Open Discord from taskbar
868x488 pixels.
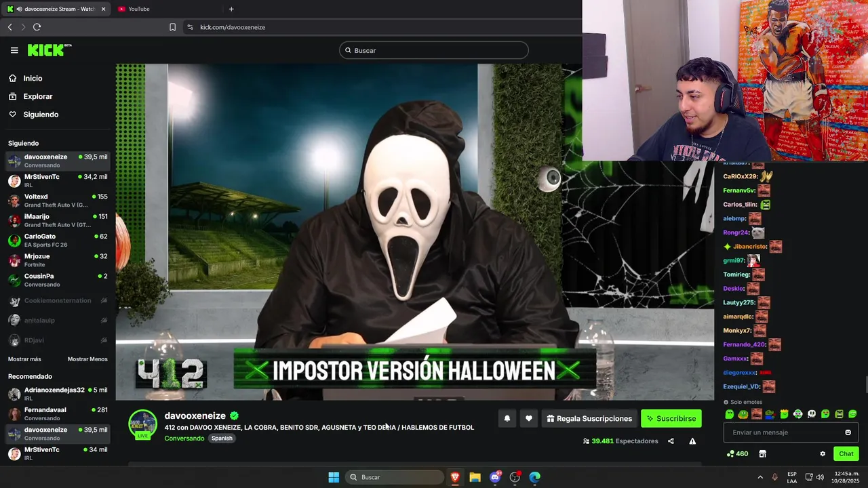(x=495, y=477)
